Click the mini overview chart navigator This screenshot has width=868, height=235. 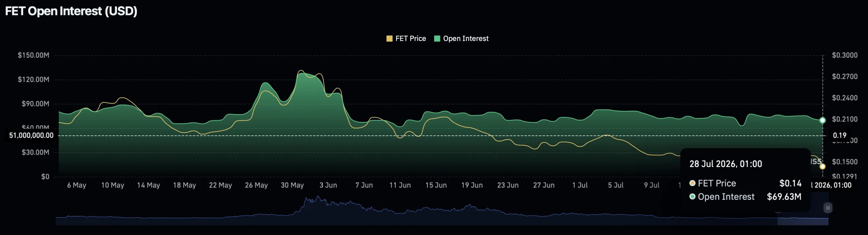tap(442, 210)
